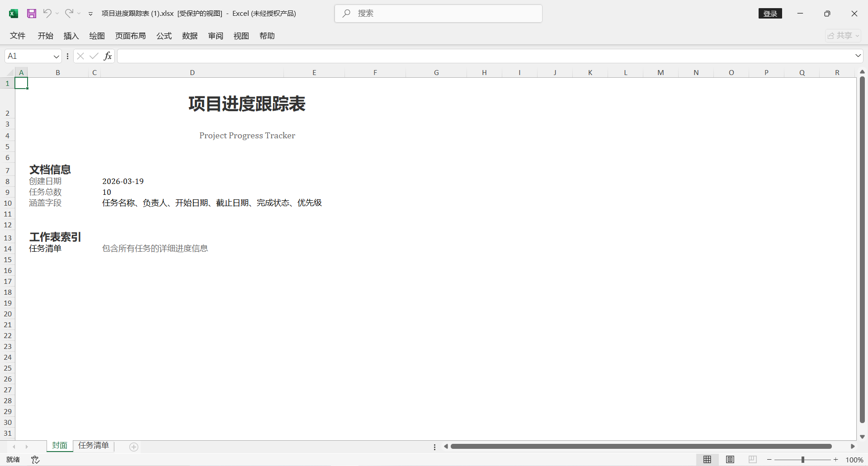
Task: Add a new sheet with plus icon
Action: pyautogui.click(x=134, y=447)
